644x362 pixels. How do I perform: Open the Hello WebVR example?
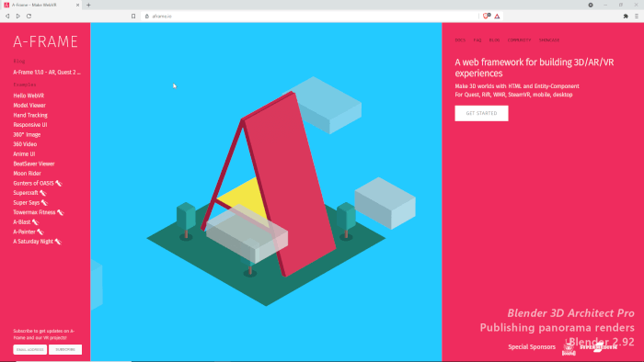29,96
